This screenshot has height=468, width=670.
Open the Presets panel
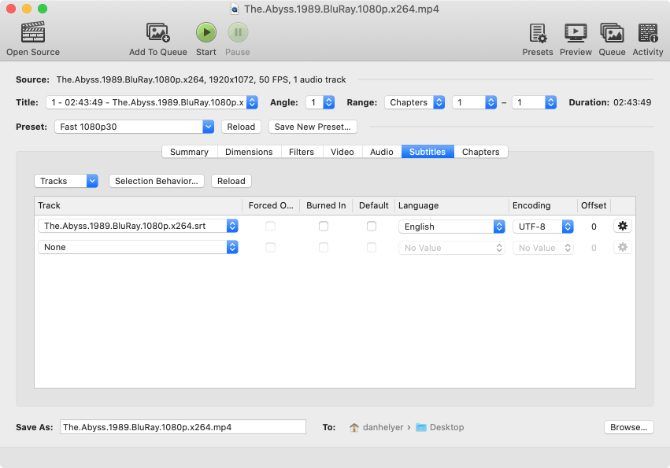click(x=538, y=39)
